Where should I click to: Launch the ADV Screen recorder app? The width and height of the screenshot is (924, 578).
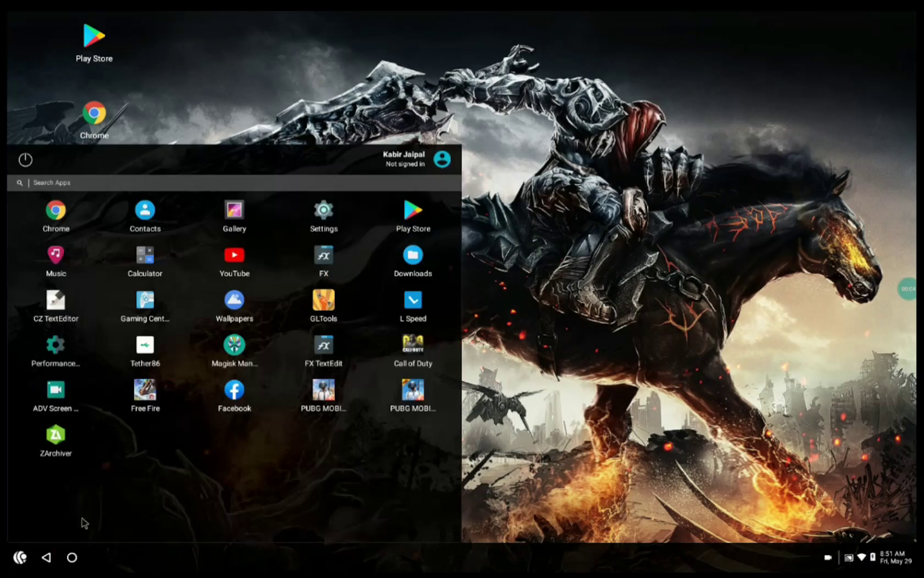tap(56, 397)
